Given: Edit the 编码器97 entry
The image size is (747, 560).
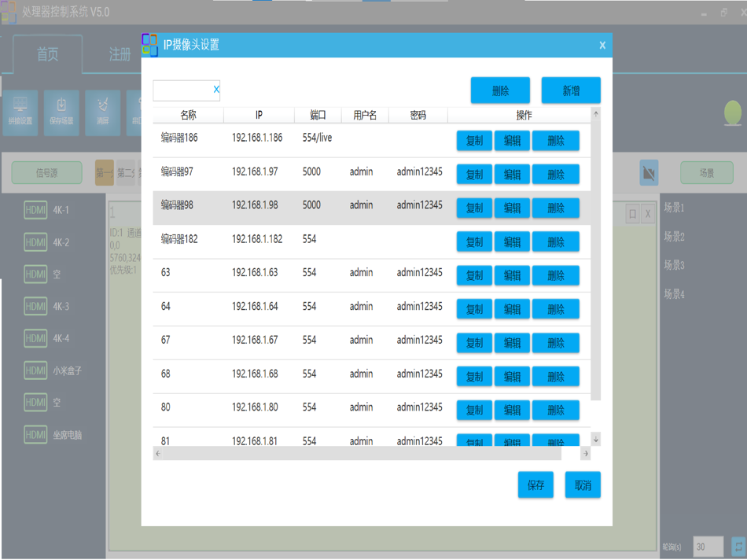Looking at the screenshot, I should click(512, 175).
